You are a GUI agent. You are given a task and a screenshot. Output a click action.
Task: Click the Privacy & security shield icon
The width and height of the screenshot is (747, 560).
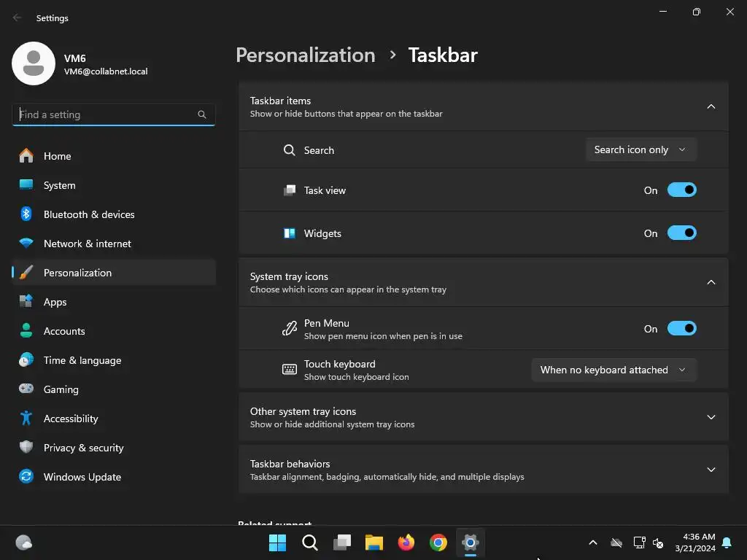(26, 447)
